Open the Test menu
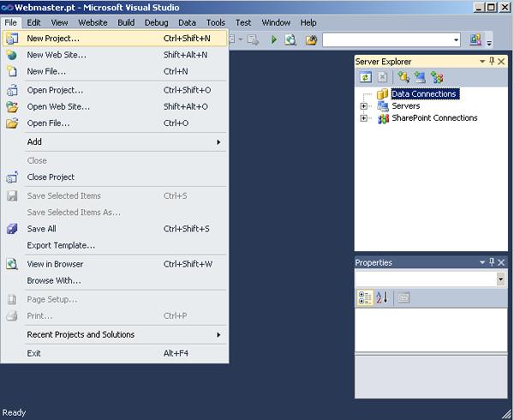 coord(243,22)
